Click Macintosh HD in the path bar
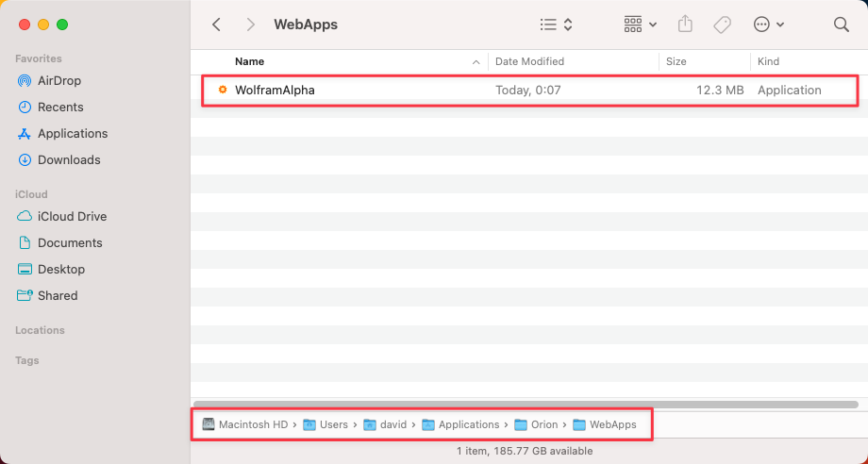Viewport: 868px width, 464px height. [x=244, y=424]
